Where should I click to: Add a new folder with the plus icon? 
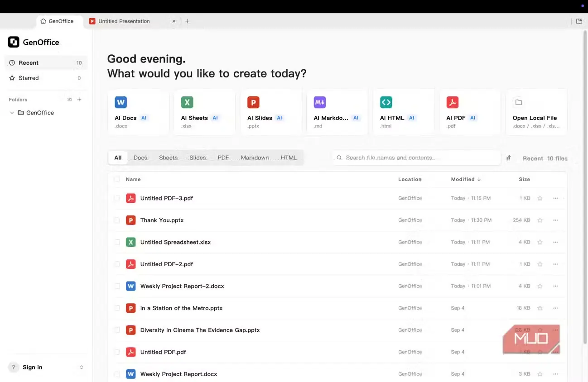(79, 100)
